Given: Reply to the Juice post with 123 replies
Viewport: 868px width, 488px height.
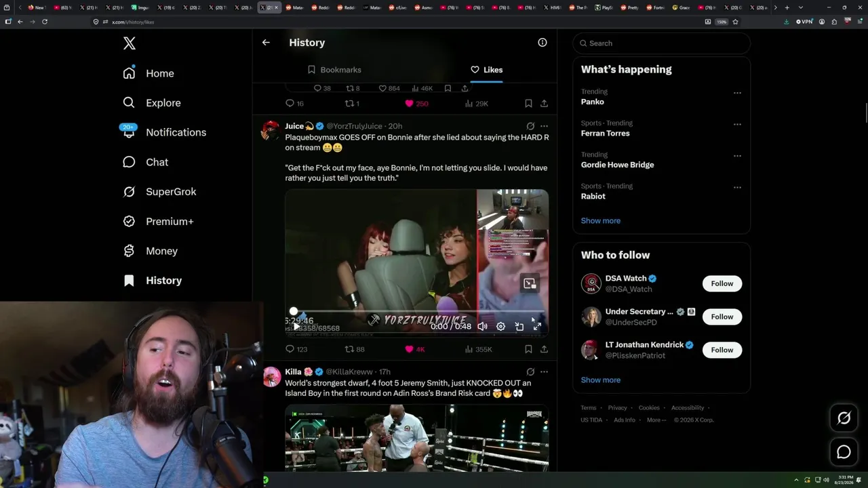Looking at the screenshot, I should pyautogui.click(x=296, y=349).
